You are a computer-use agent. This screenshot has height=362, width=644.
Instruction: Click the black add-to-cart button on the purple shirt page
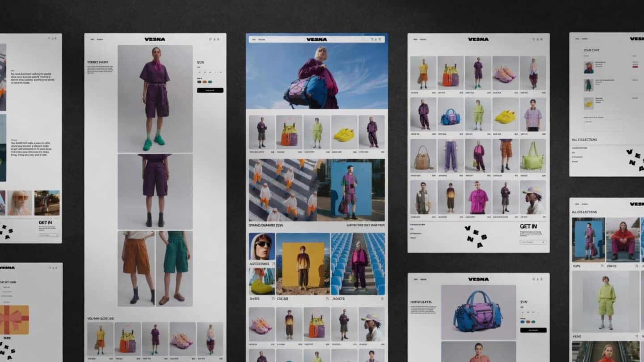coord(210,90)
